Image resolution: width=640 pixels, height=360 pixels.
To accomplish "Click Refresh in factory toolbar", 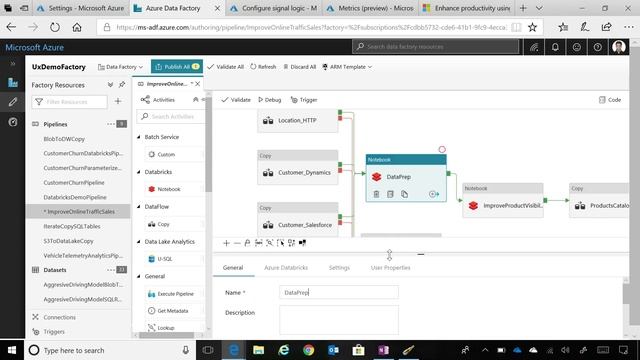I will 263,67.
